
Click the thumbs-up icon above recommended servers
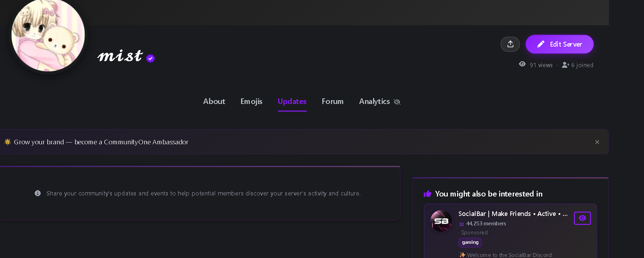pyautogui.click(x=427, y=193)
